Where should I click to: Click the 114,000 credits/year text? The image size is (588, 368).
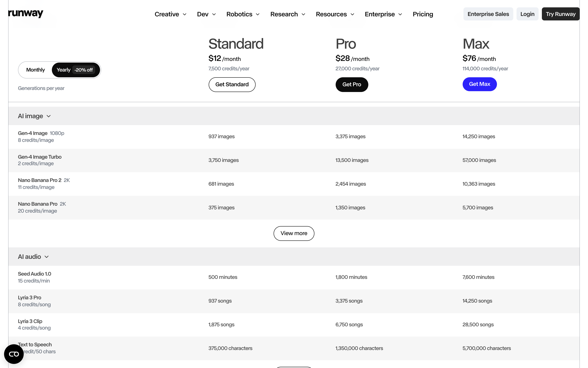pyautogui.click(x=485, y=69)
